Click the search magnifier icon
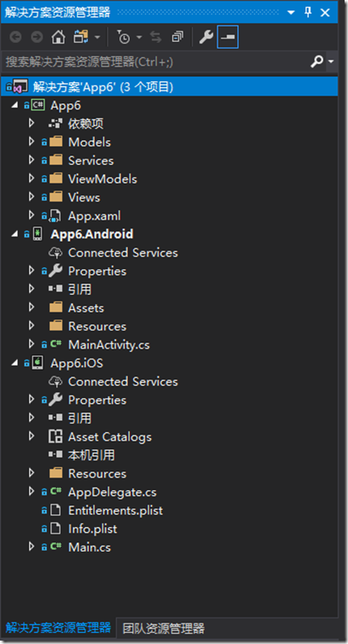The width and height of the screenshot is (348, 644). pos(316,62)
